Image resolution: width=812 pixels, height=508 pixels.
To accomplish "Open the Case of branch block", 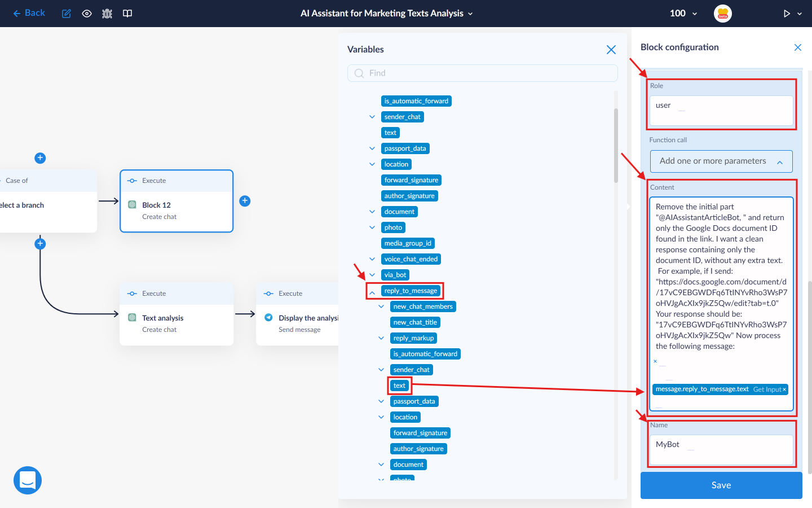I will 48,201.
